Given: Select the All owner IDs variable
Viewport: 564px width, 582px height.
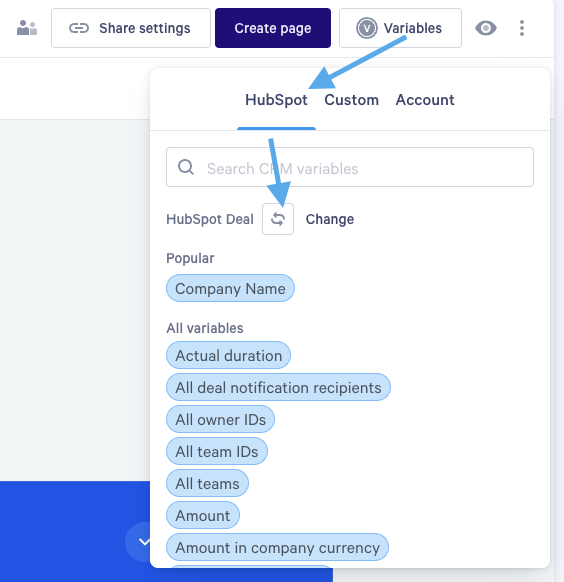Looking at the screenshot, I should coord(220,419).
